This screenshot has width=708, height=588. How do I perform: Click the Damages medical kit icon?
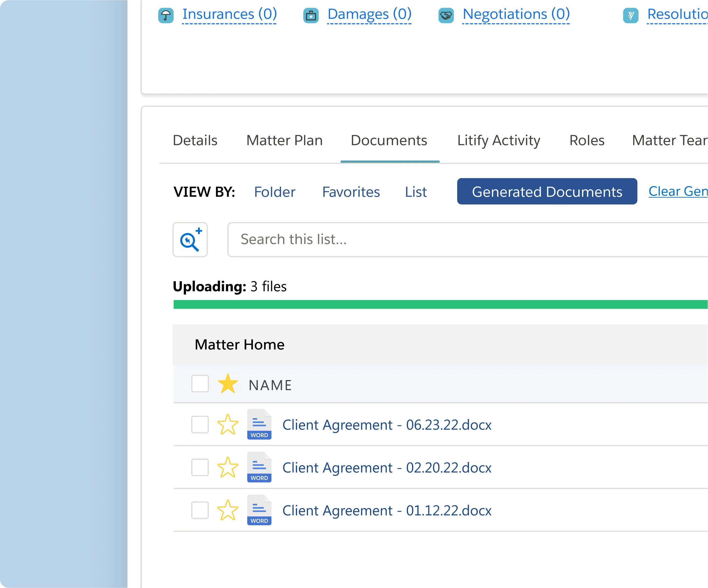(310, 15)
